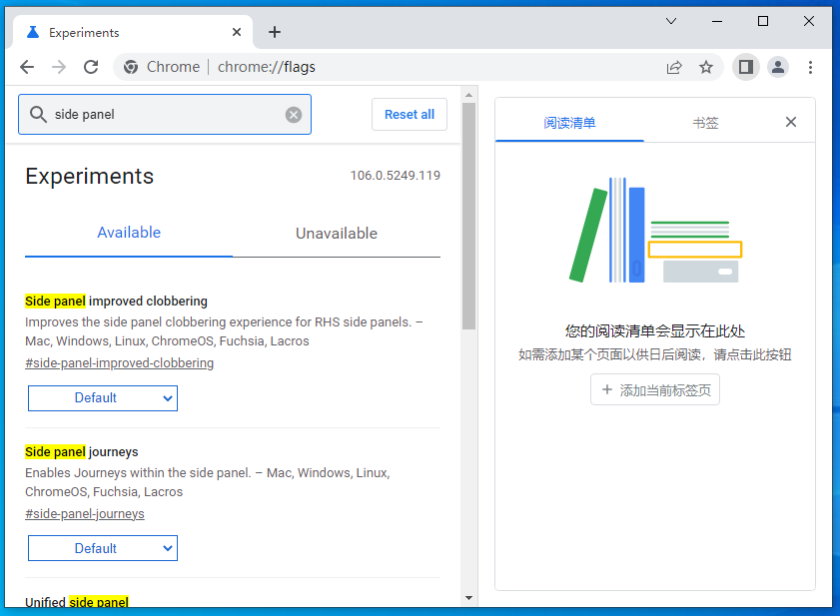The width and height of the screenshot is (840, 616).
Task: Share this page using the share icon
Action: click(674, 67)
